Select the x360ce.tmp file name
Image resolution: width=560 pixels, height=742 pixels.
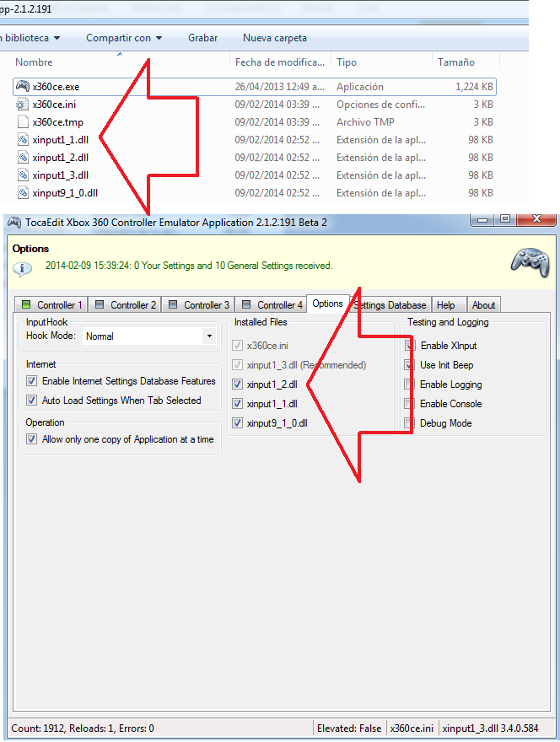(57, 122)
